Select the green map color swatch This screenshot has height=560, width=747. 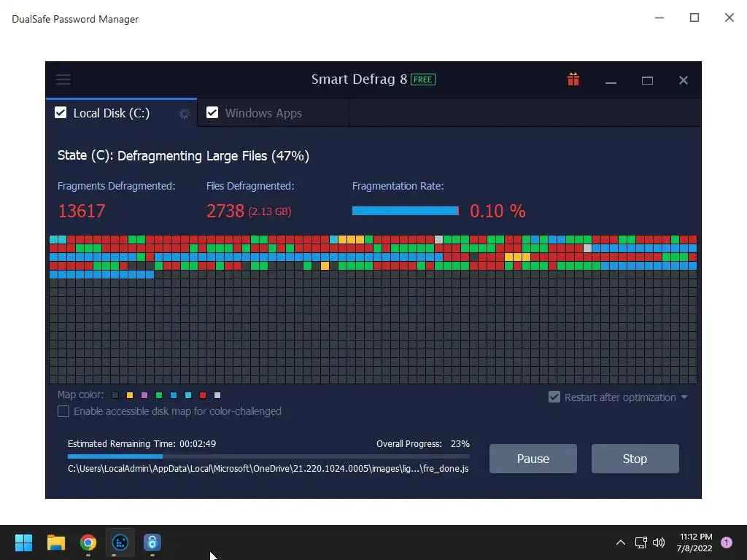[159, 395]
